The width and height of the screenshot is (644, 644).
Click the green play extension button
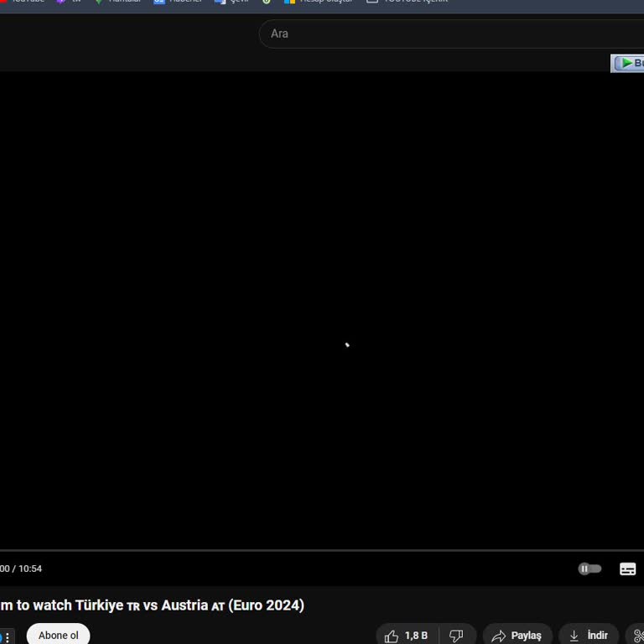coord(629,63)
